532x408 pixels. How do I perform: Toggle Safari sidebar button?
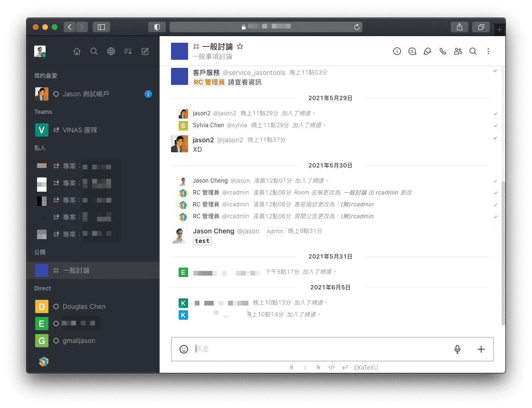click(102, 27)
